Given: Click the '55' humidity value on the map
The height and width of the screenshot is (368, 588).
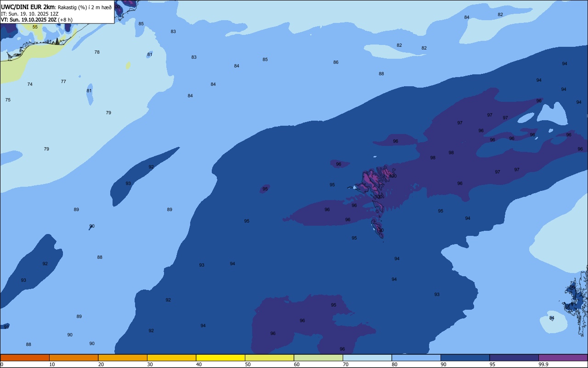Looking at the screenshot, I should [x=35, y=27].
